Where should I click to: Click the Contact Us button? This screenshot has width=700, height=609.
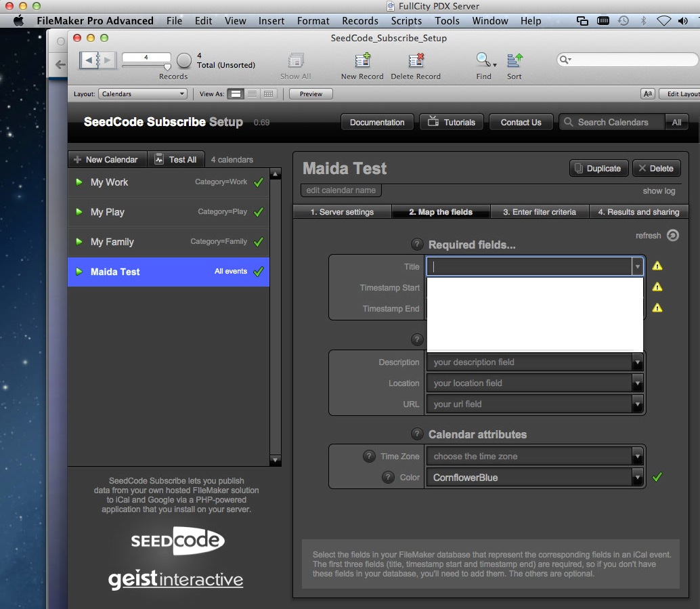(x=521, y=123)
